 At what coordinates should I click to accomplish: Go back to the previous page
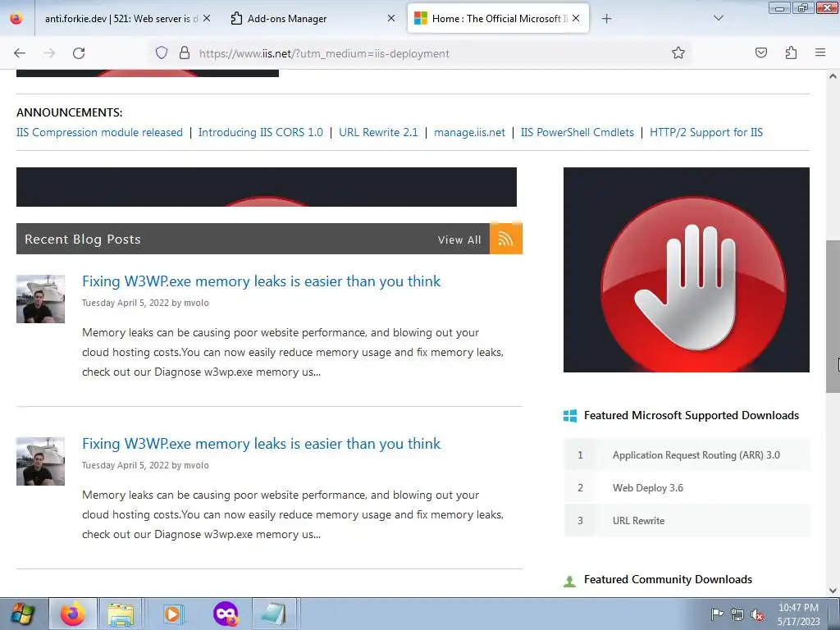[x=20, y=53]
